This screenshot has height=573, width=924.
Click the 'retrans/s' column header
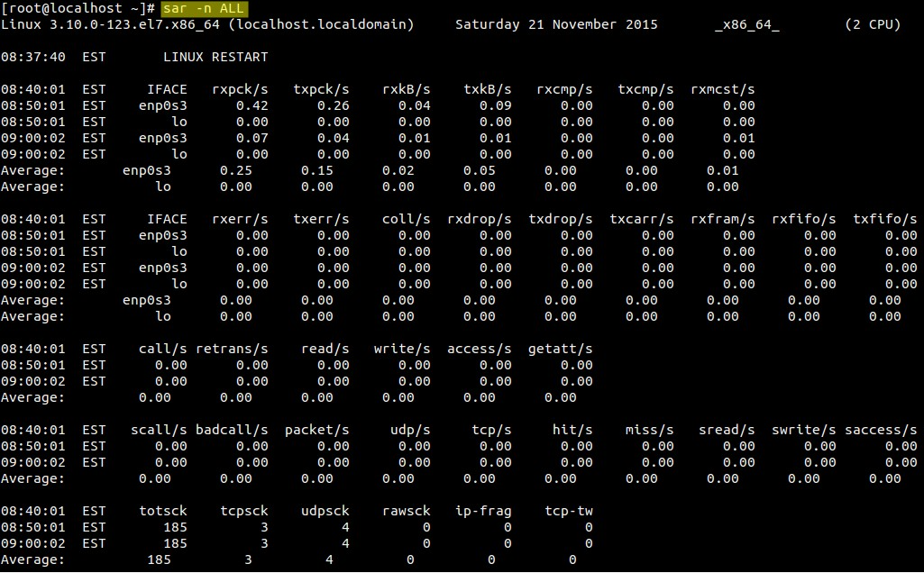tap(233, 349)
